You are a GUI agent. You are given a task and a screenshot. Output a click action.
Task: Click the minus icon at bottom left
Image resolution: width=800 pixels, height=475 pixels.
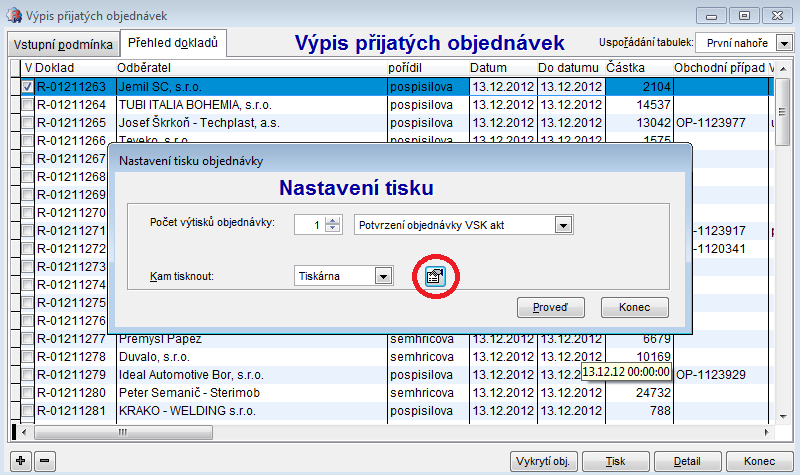(x=45, y=461)
